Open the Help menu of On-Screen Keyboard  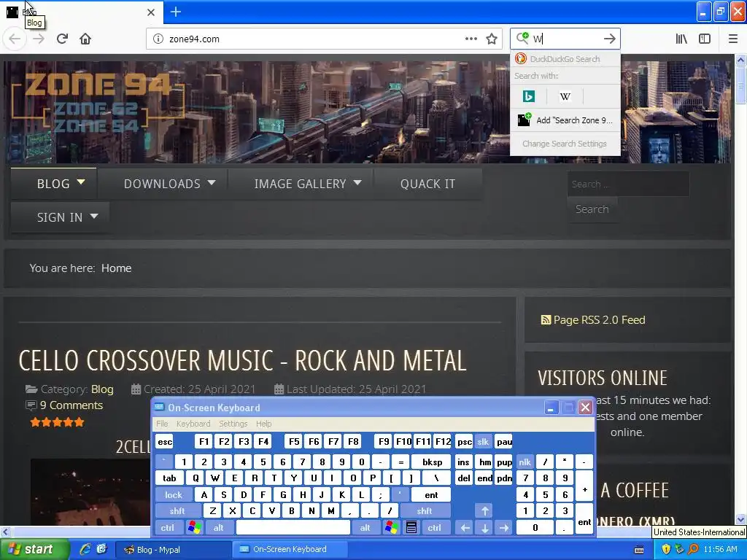click(263, 424)
